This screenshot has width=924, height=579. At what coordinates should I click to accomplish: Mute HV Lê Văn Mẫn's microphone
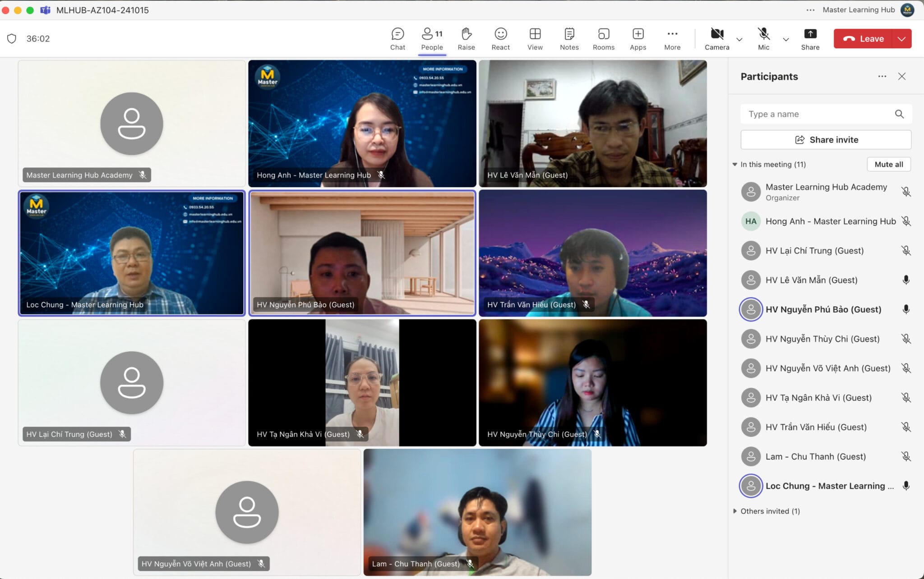[x=907, y=280]
